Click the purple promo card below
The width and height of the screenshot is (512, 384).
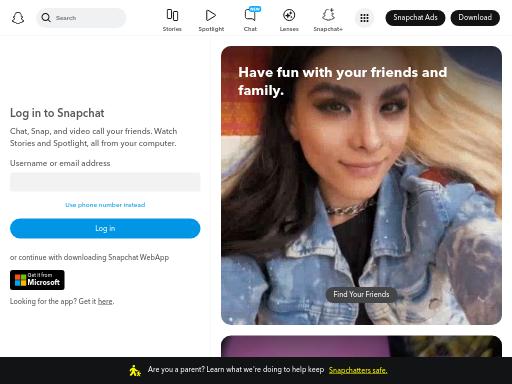click(361, 346)
